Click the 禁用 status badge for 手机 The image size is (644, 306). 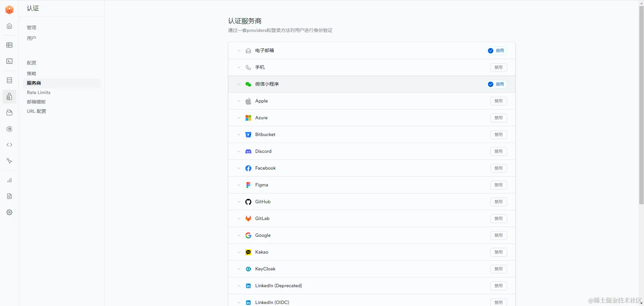pyautogui.click(x=498, y=68)
